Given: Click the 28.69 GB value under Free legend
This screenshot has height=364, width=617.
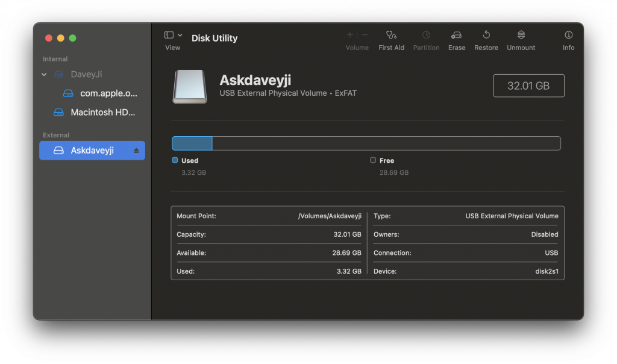Looking at the screenshot, I should (x=394, y=173).
